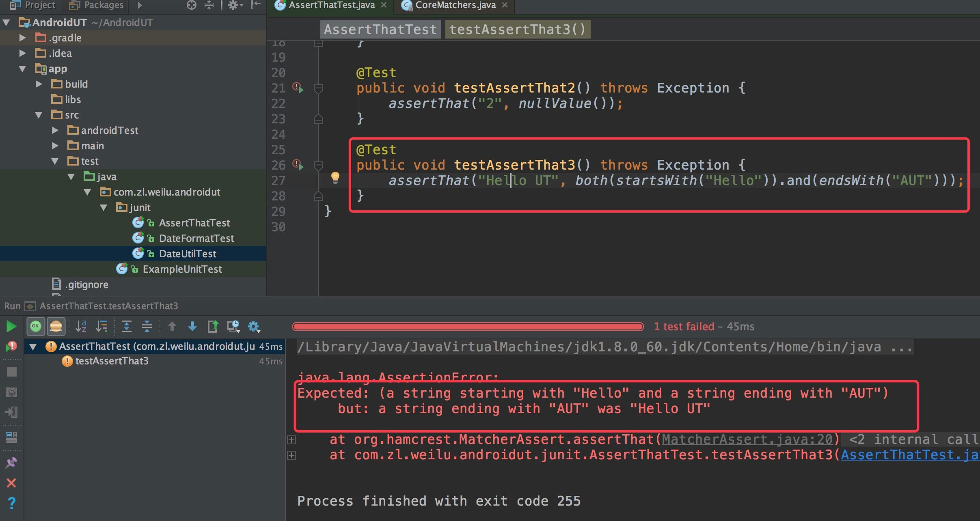
Task: Close the AssertThatTest.java tab
Action: (x=384, y=5)
